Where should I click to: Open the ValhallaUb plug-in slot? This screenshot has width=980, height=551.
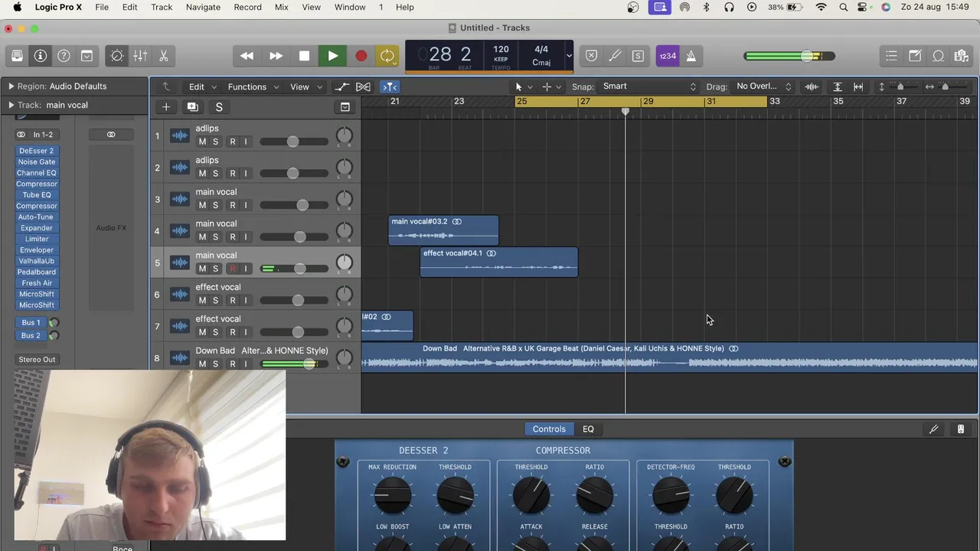37,261
